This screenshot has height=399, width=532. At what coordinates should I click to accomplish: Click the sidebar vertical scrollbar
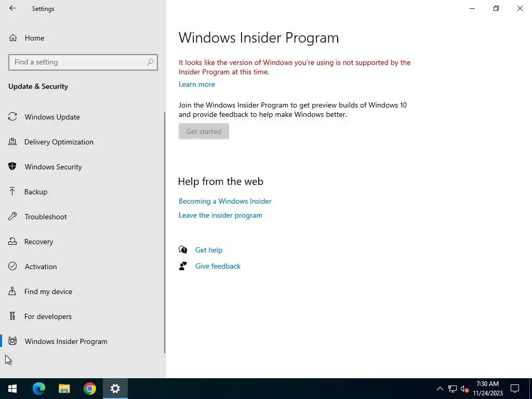[x=165, y=233]
